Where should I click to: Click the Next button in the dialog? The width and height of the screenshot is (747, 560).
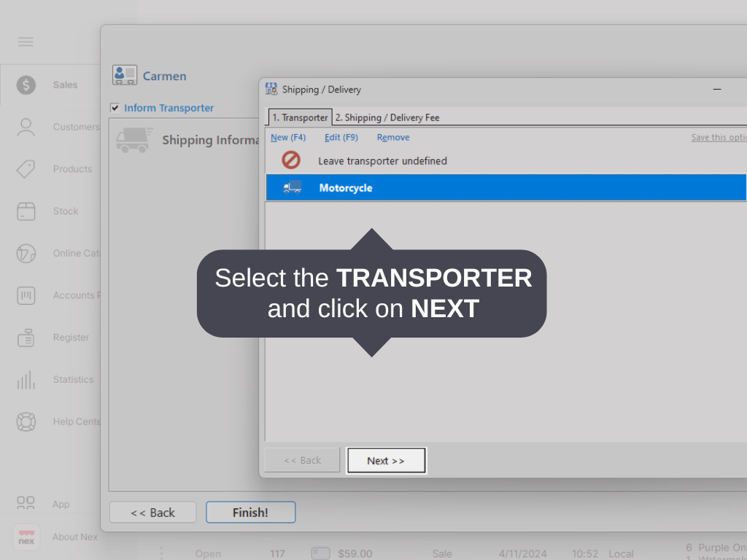point(386,460)
